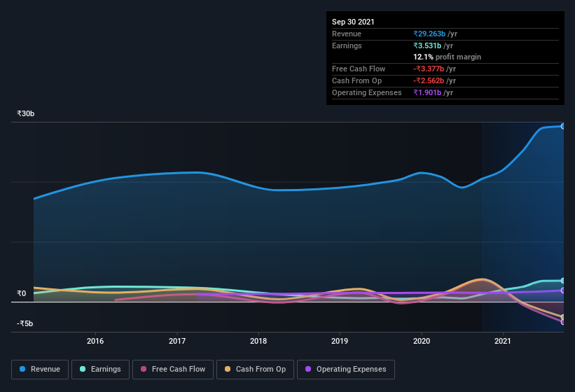
Task: Toggle the Revenue series legend button
Action: pos(40,370)
